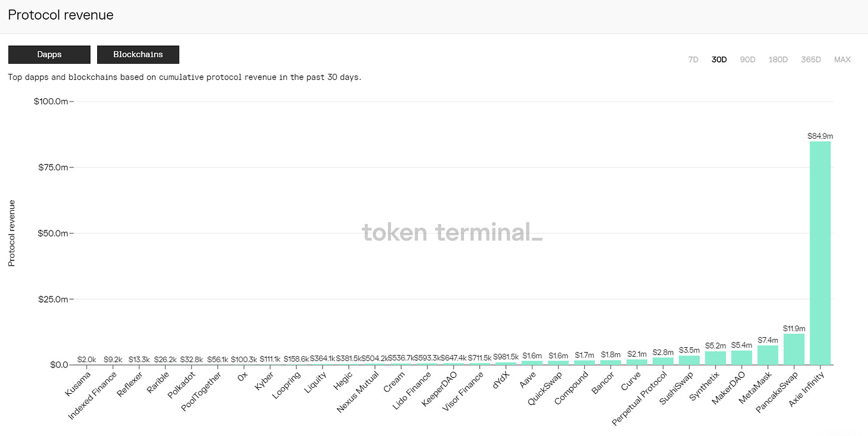Viewport: 868px width, 436px height.
Task: Click the MetaMask bar
Action: click(768, 355)
